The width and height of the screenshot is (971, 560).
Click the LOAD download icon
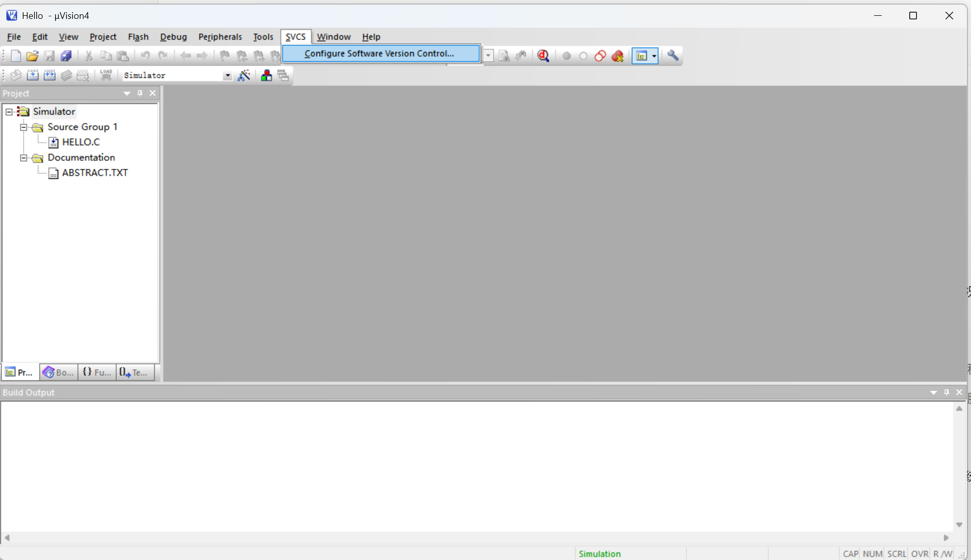pos(106,75)
